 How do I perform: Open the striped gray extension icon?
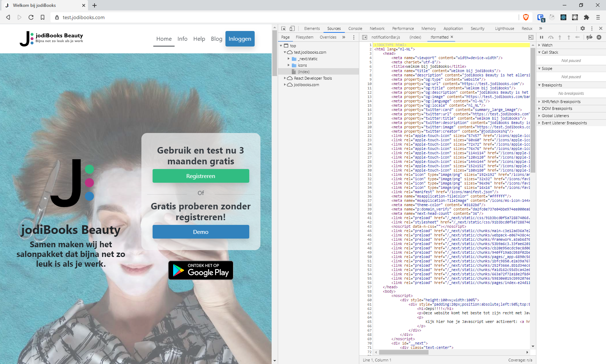tap(575, 17)
